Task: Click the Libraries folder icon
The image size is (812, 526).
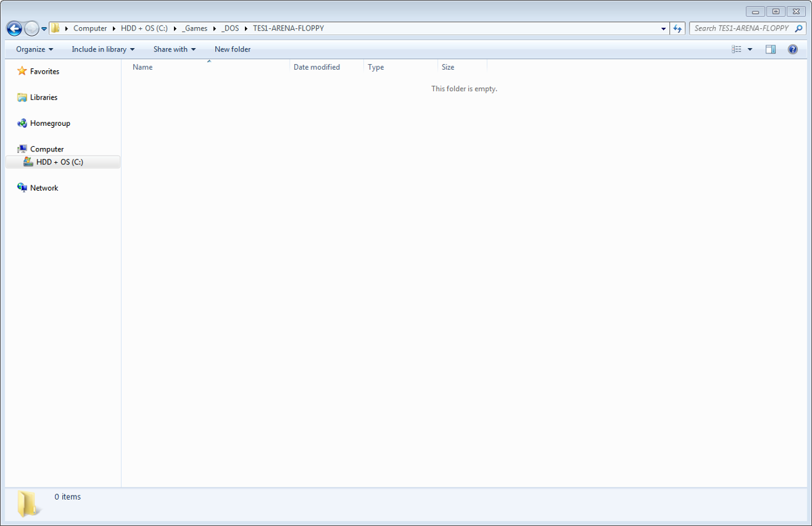Action: tap(22, 97)
